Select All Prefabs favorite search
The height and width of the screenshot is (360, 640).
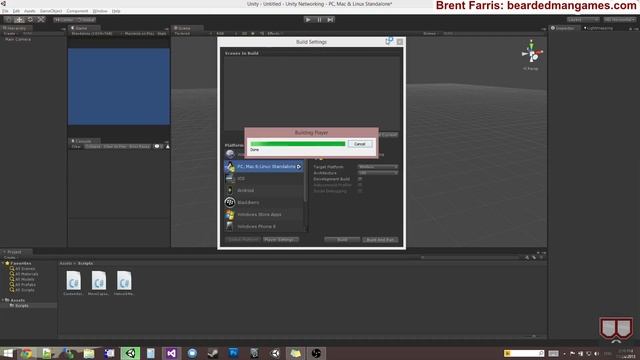pos(25,284)
